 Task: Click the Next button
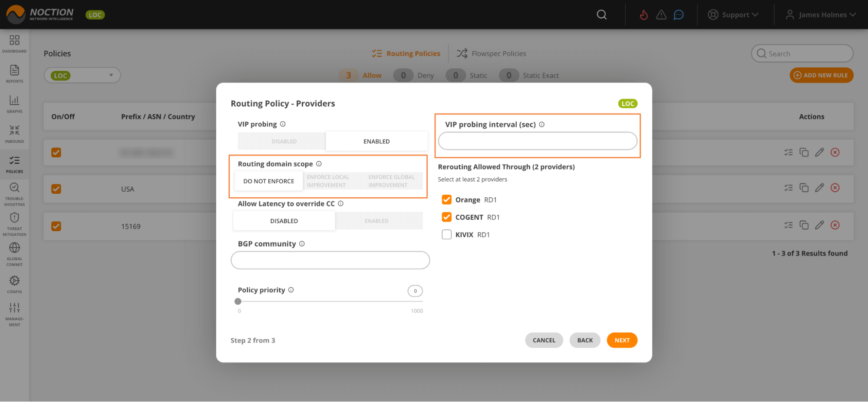tap(622, 340)
